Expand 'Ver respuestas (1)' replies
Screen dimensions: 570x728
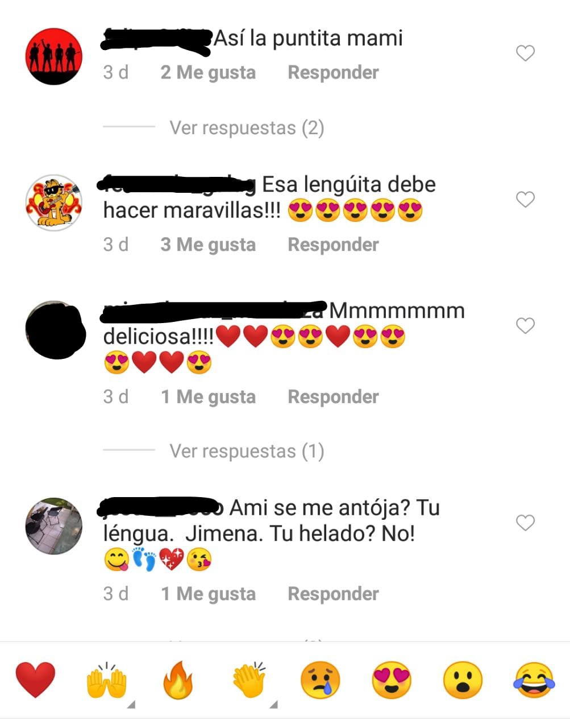click(247, 451)
